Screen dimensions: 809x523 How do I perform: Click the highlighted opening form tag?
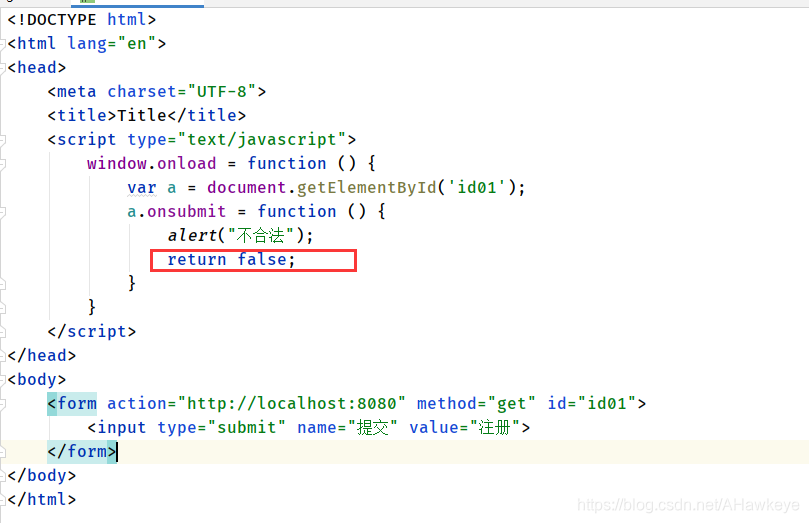coord(72,403)
